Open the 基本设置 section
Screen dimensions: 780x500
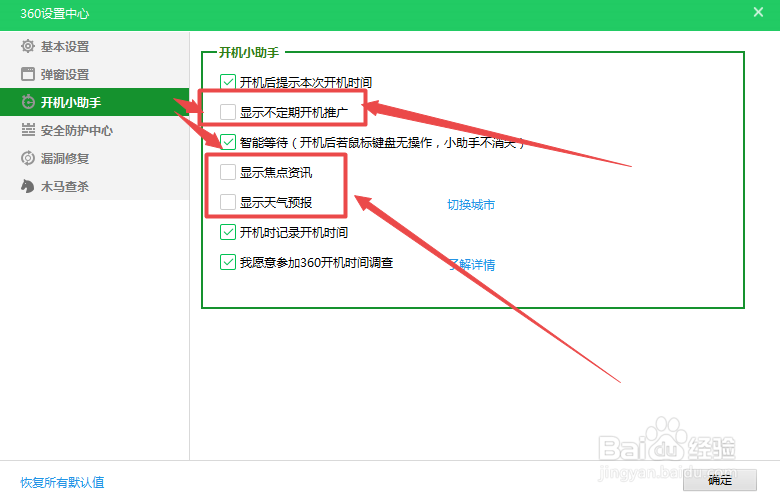click(95, 46)
